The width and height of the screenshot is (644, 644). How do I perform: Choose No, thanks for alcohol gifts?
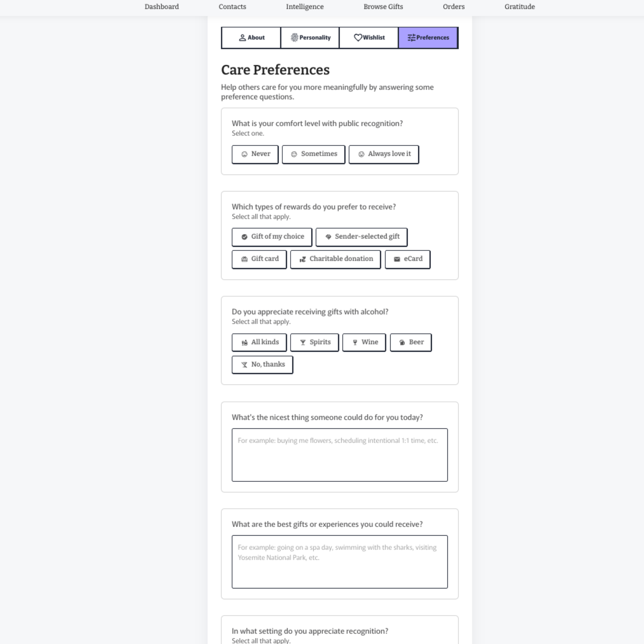click(262, 365)
